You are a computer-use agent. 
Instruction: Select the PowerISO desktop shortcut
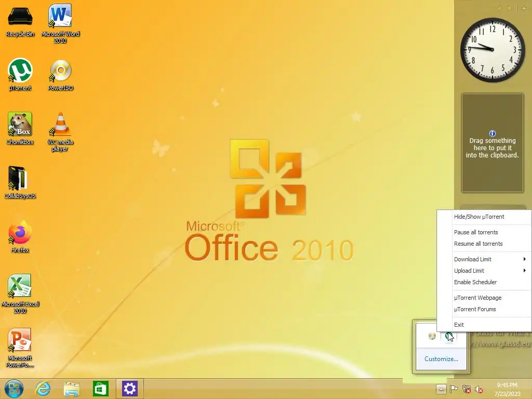[60, 75]
